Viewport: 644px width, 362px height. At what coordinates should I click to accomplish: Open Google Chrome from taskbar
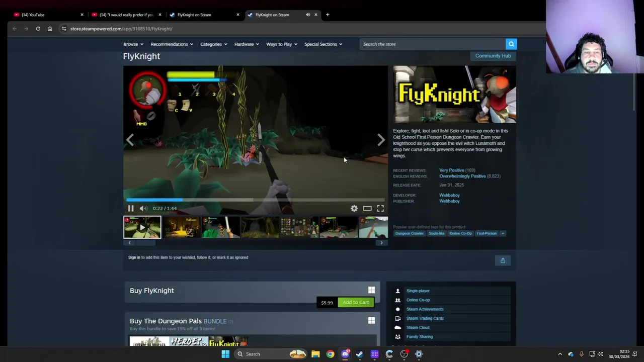click(x=330, y=354)
